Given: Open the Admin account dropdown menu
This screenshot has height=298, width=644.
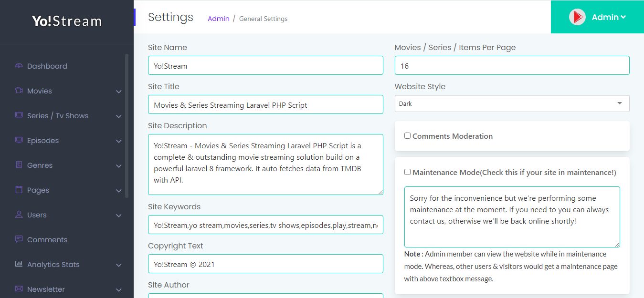Looking at the screenshot, I should (x=609, y=17).
